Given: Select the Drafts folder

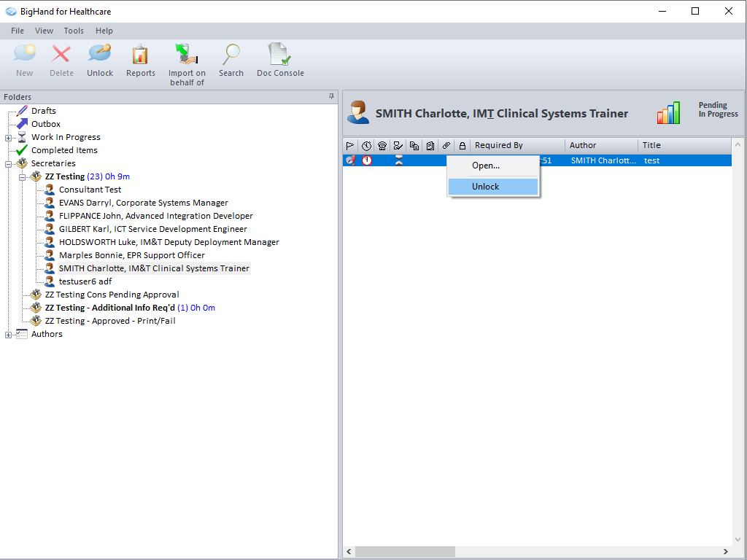Looking at the screenshot, I should 43,111.
